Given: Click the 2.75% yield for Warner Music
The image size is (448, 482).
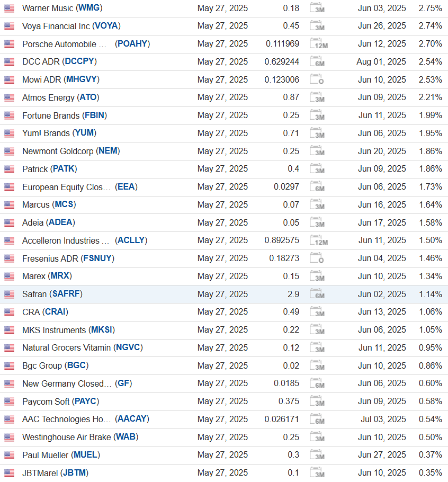Looking at the screenshot, I should [x=430, y=8].
